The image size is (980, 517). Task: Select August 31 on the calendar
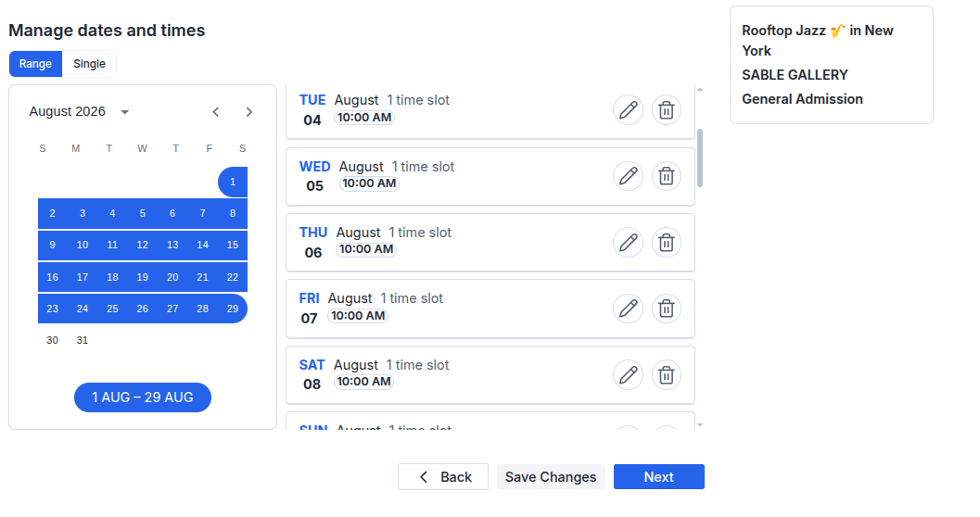(83, 340)
